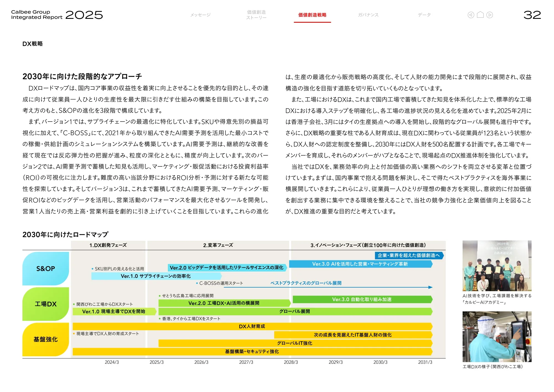Screen dimensions: 554x392
Task: Click Ver.1.0 サプライチェーンの効率化 bar
Action: (157, 276)
